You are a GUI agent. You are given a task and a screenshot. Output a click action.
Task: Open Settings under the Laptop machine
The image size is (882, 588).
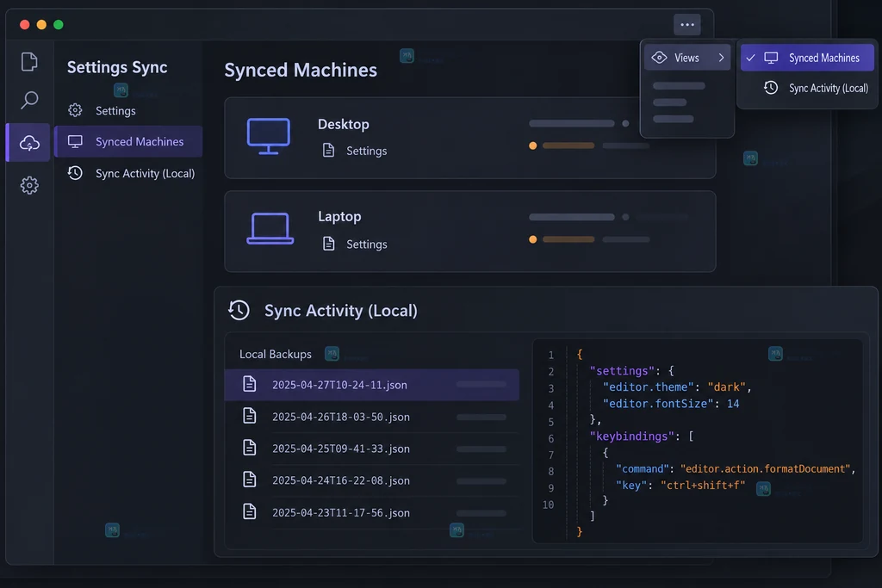coord(366,244)
